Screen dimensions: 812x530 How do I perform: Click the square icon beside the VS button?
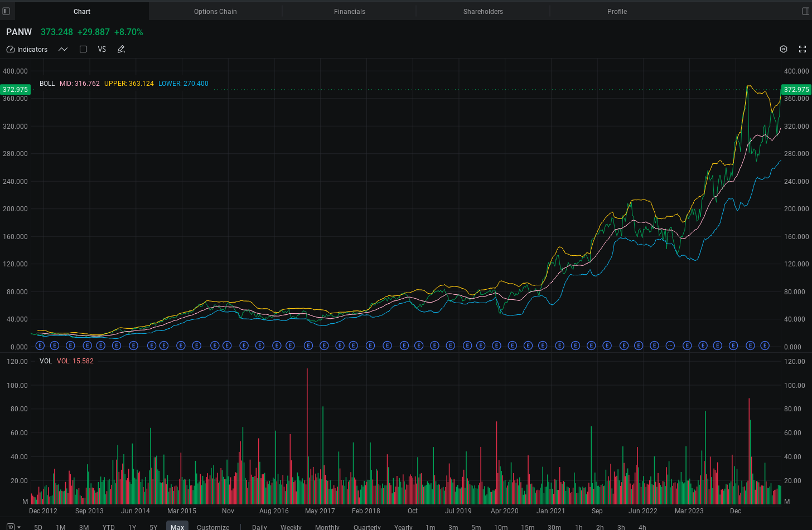point(83,49)
